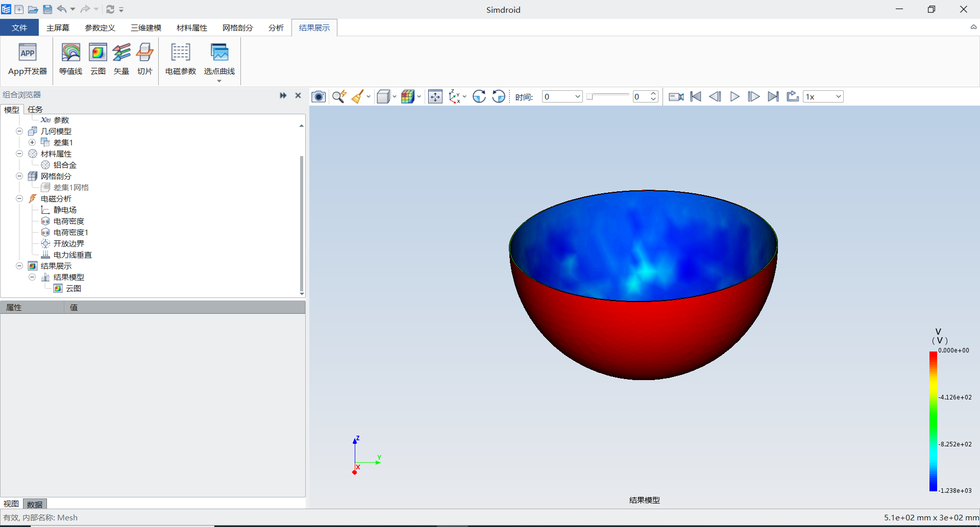The image size is (980, 527).
Task: Select the 矢量 vector tool
Action: click(x=121, y=60)
